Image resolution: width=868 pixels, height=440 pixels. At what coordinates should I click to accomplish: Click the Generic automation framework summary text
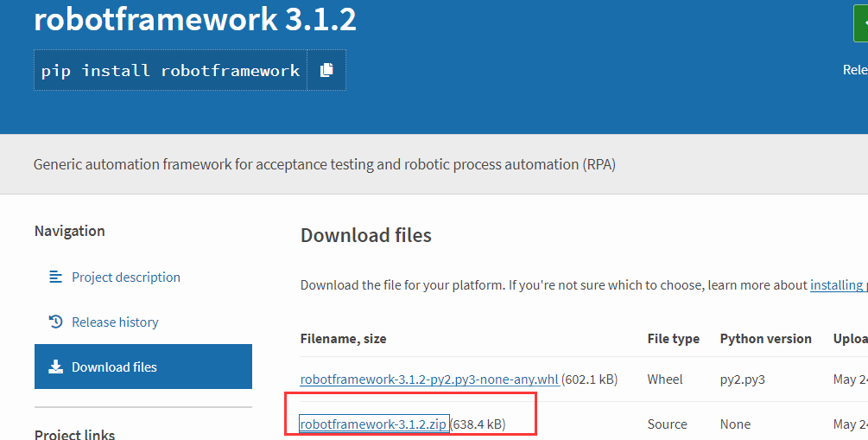pyautogui.click(x=325, y=164)
